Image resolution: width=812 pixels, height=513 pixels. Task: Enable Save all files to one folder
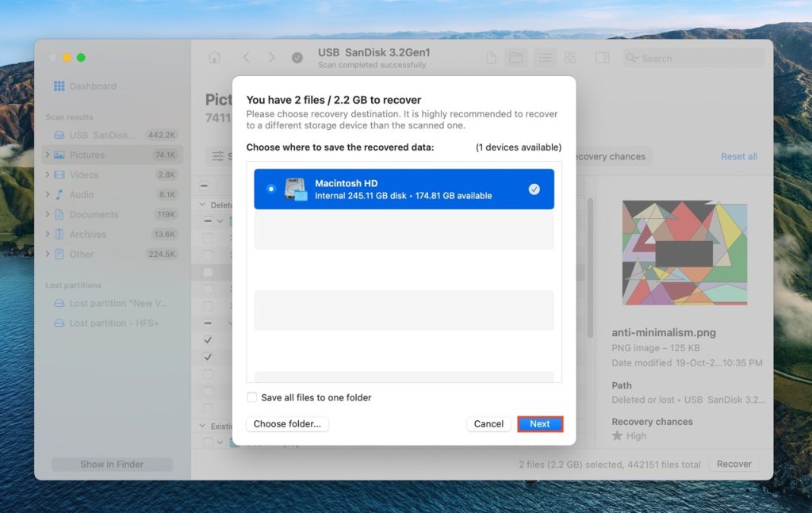(251, 397)
